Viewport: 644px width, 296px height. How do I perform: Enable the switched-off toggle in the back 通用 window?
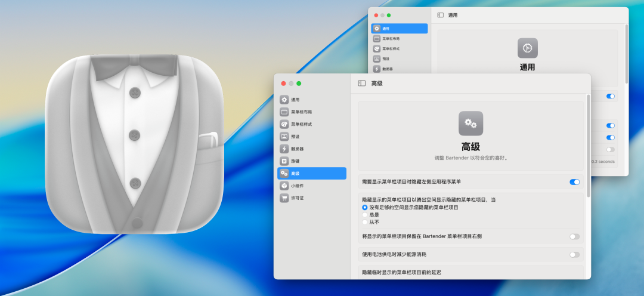point(611,150)
